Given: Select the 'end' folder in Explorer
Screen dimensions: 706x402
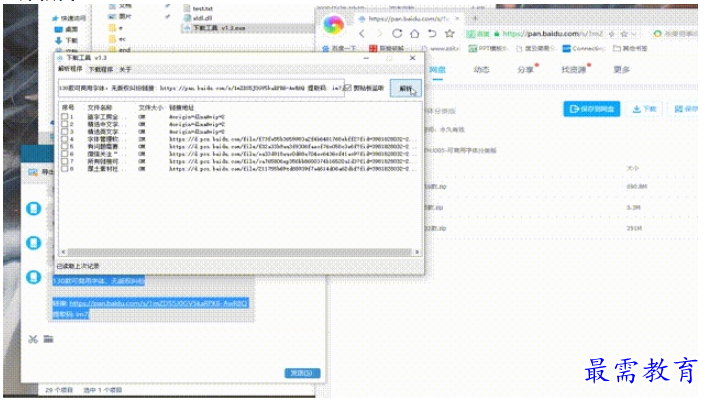Looking at the screenshot, I should (x=120, y=50).
